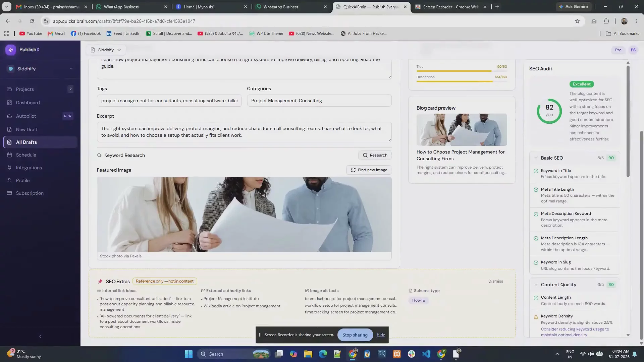Click the External authority links icon
The width and height of the screenshot is (644, 362).
(203, 291)
